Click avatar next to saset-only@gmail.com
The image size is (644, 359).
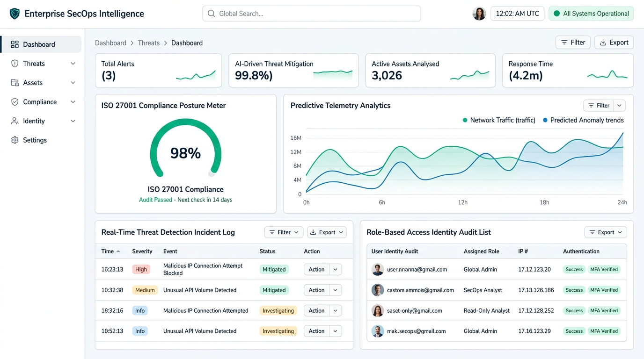click(378, 310)
